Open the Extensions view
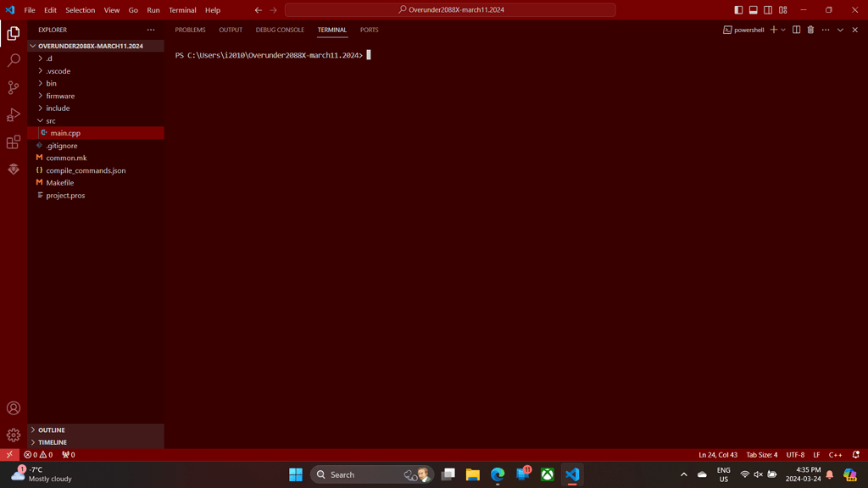 pyautogui.click(x=13, y=141)
